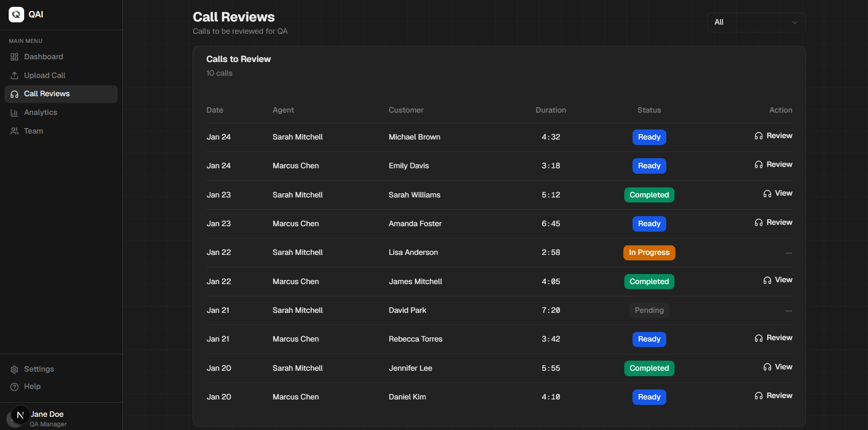Click the QAI logo icon
The height and width of the screenshot is (430, 868).
(x=16, y=15)
